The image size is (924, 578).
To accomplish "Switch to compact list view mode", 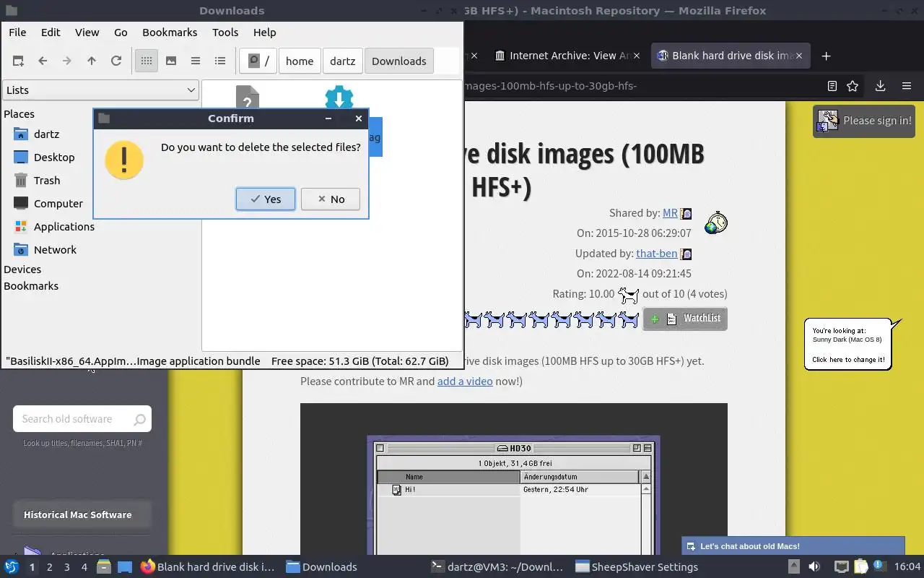I will click(196, 61).
